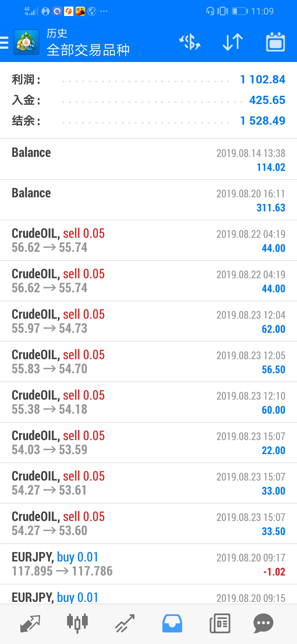The height and width of the screenshot is (644, 297).
Task: Open the currency symbol filter icon
Action: [x=190, y=42]
